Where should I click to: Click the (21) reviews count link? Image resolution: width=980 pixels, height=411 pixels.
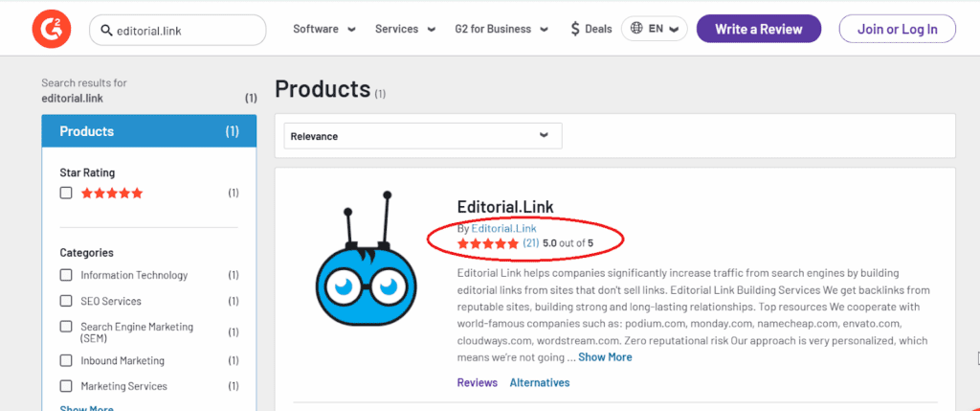point(530,243)
